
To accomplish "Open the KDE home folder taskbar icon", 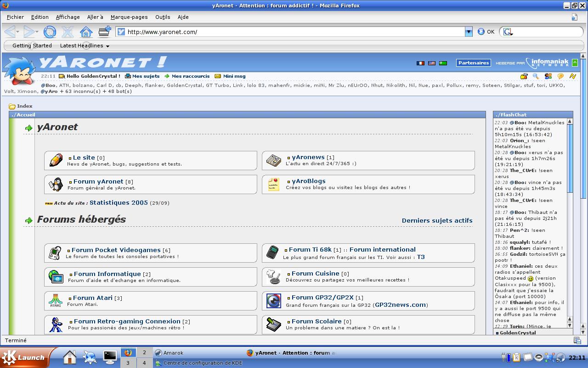I will pyautogui.click(x=69, y=356).
